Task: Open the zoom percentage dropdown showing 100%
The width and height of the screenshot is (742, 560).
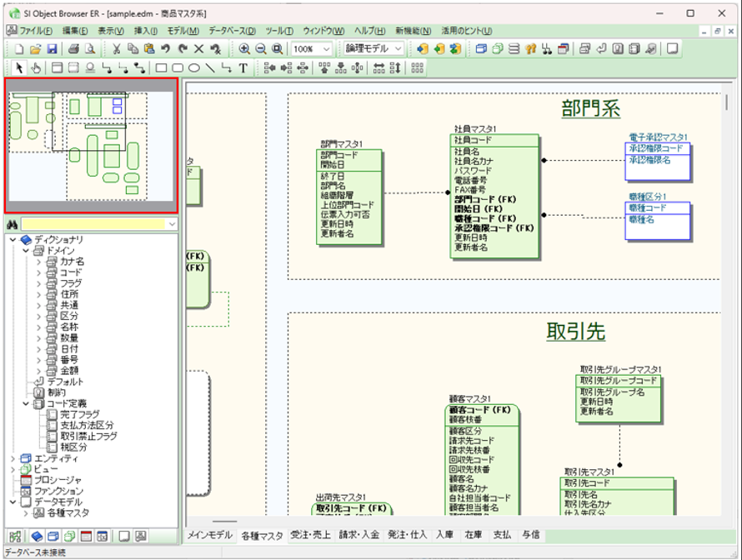Action: 326,48
